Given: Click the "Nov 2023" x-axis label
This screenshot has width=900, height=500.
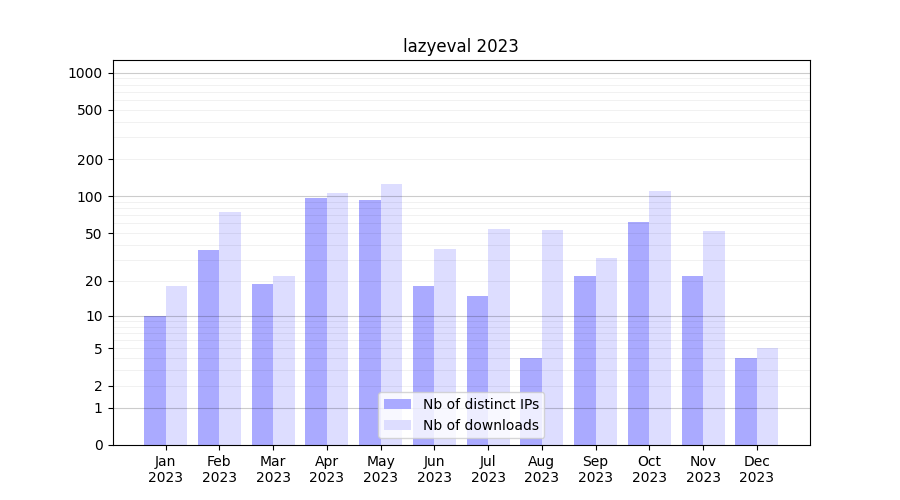Looking at the screenshot, I should click(703, 469).
